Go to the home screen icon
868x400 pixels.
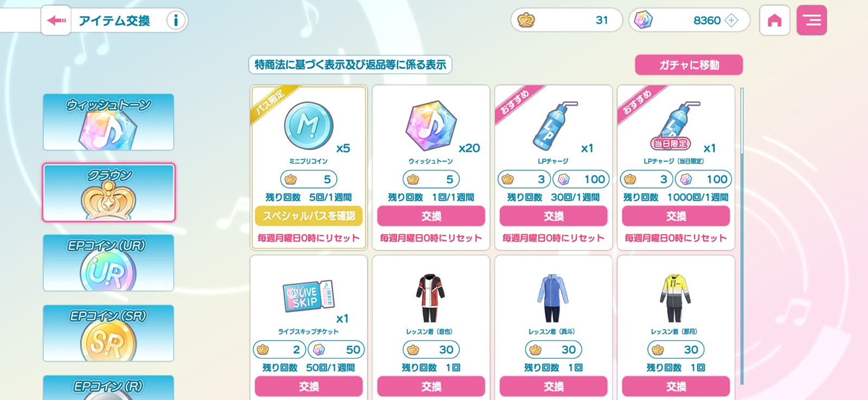pyautogui.click(x=775, y=21)
